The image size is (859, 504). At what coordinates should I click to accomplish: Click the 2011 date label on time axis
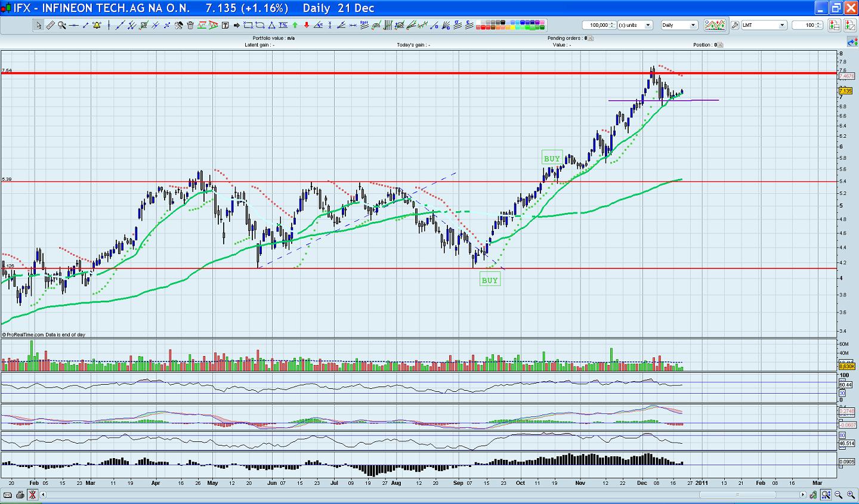[700, 482]
